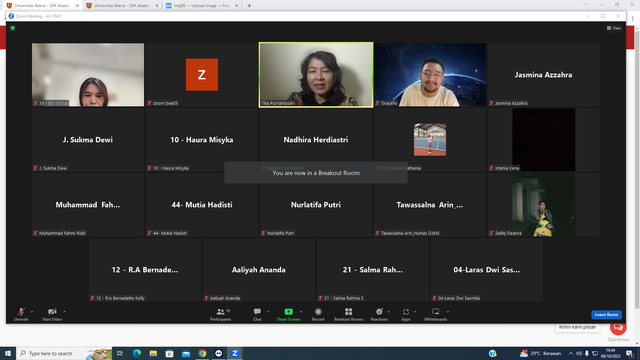640x360 pixels.
Task: Select Ananda Nathania's profile picture tile
Action: (x=430, y=140)
